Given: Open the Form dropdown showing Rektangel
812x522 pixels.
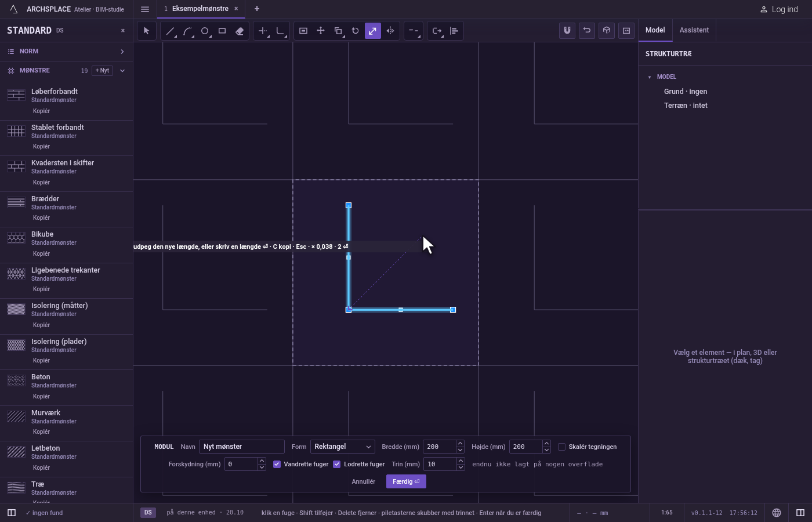Looking at the screenshot, I should [343, 447].
